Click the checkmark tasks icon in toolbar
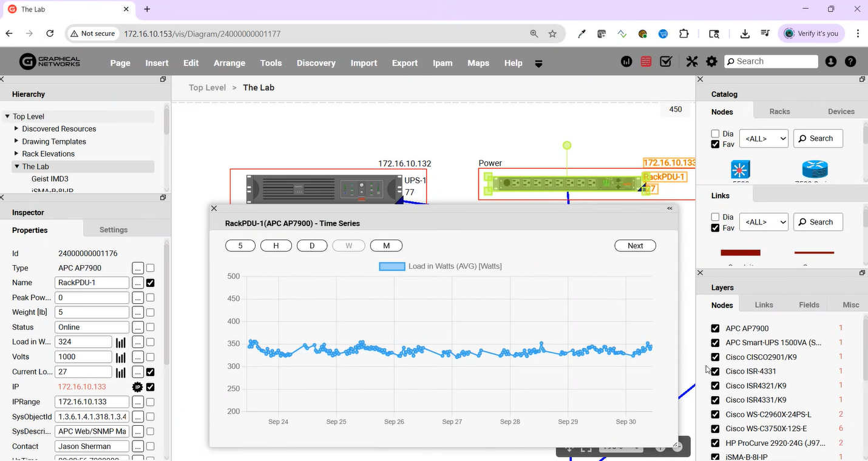Image resolution: width=868 pixels, height=461 pixels. point(666,62)
